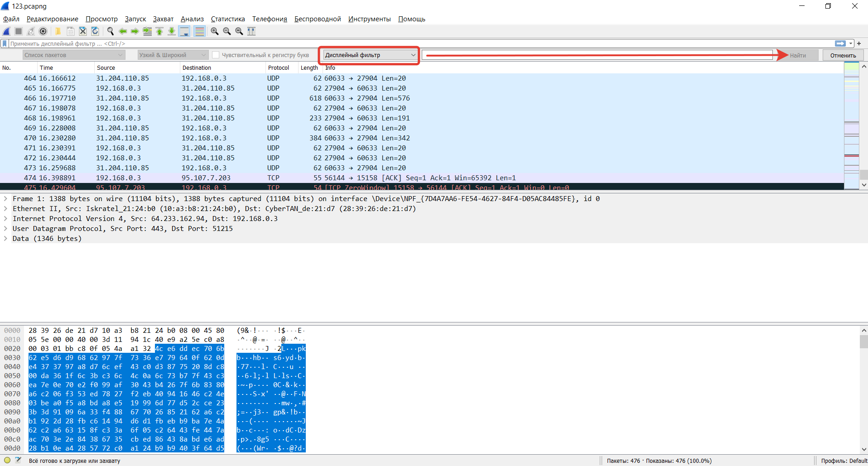The height and width of the screenshot is (466, 868).
Task: Open the search type dropdown labeled Дисплейный фильтр
Action: point(369,55)
